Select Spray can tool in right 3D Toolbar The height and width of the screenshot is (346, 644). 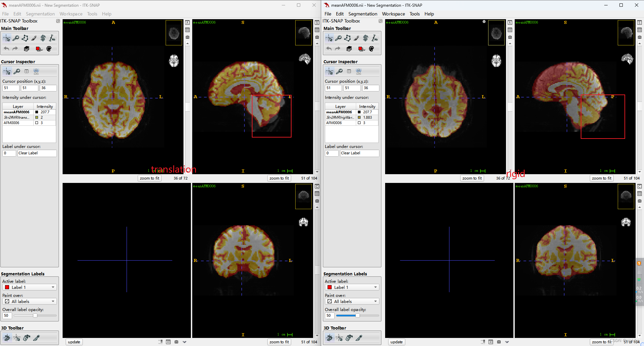[349, 338]
